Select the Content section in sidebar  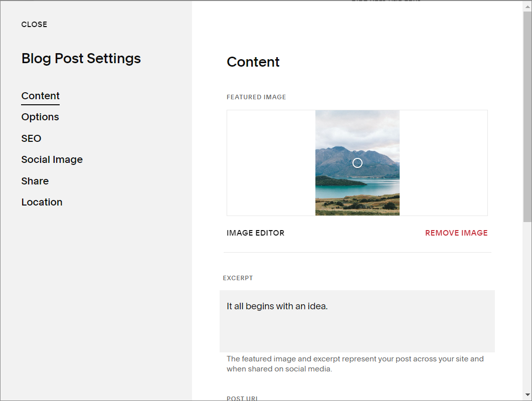tap(40, 96)
